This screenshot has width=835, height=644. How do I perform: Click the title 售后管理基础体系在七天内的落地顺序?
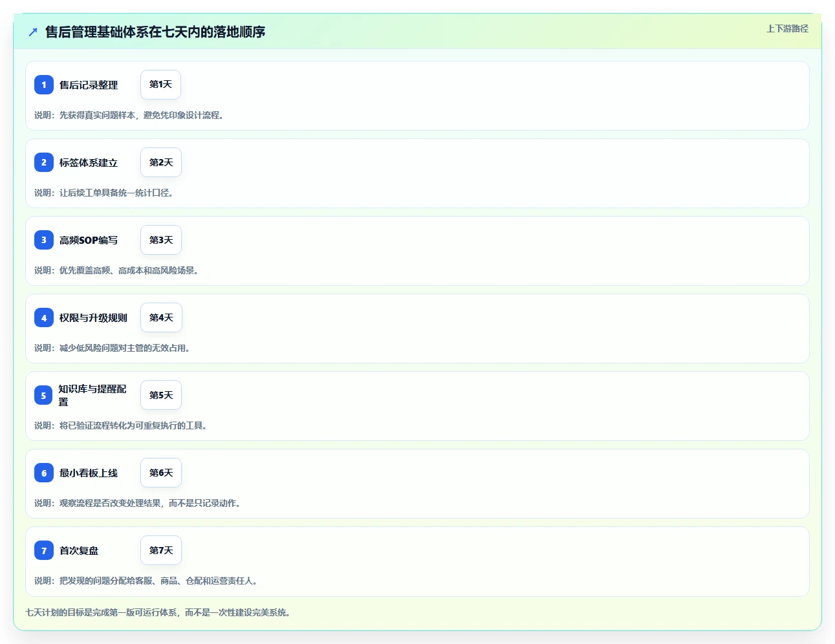coord(155,32)
